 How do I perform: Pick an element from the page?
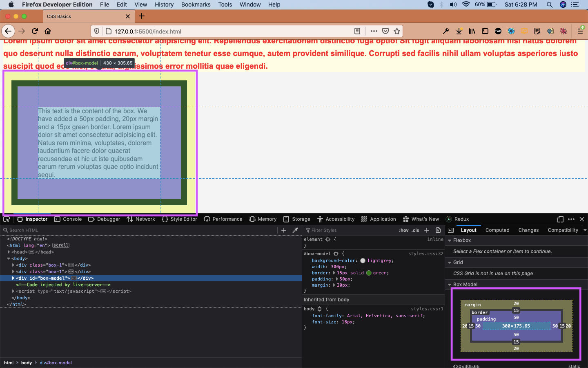[x=7, y=219]
